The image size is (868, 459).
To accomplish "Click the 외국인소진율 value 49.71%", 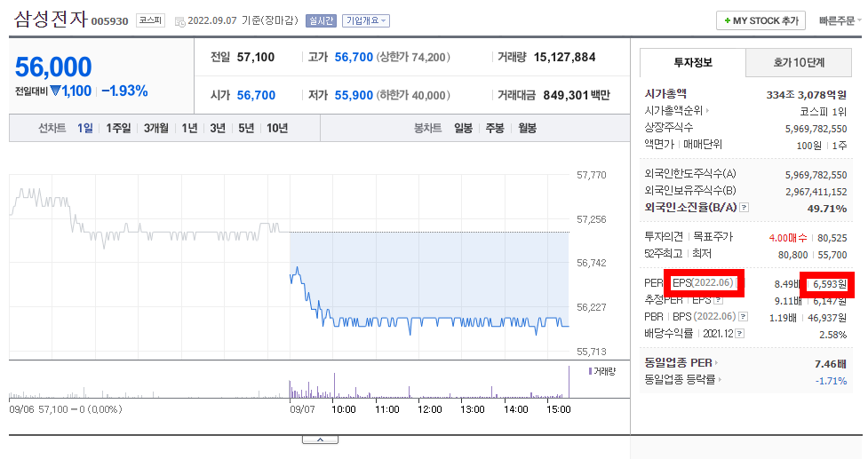I will 827,209.
